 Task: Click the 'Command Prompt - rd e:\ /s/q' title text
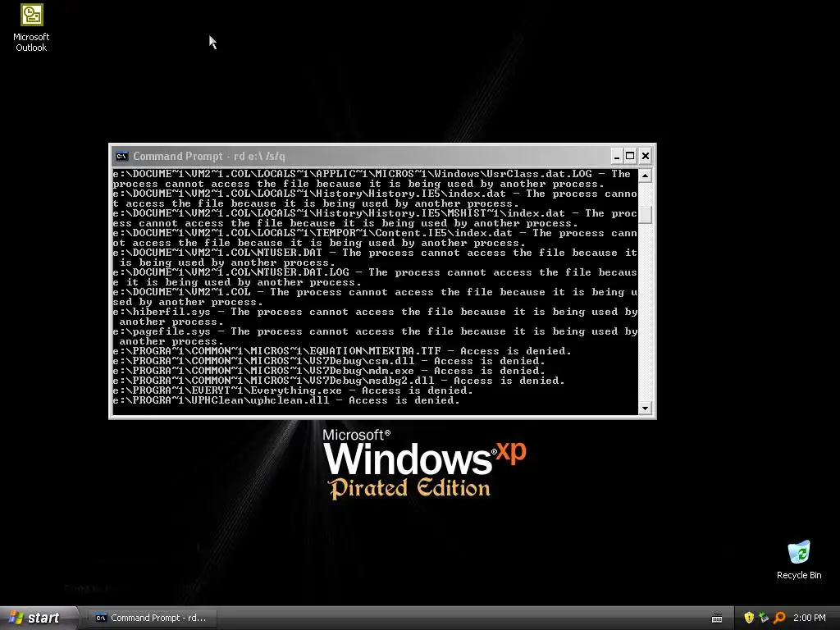click(x=209, y=157)
